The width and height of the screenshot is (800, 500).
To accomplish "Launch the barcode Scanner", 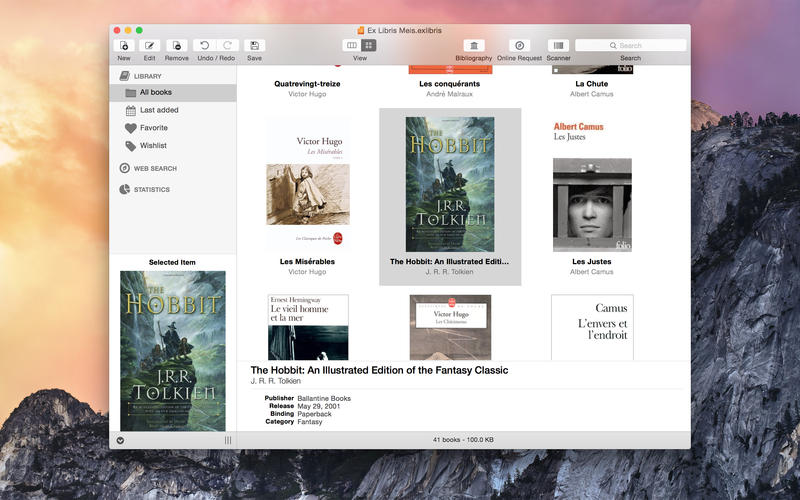I will click(558, 45).
